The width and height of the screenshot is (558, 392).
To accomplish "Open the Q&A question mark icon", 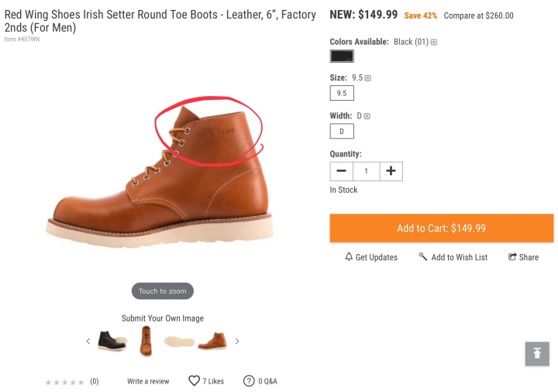I will pos(249,381).
